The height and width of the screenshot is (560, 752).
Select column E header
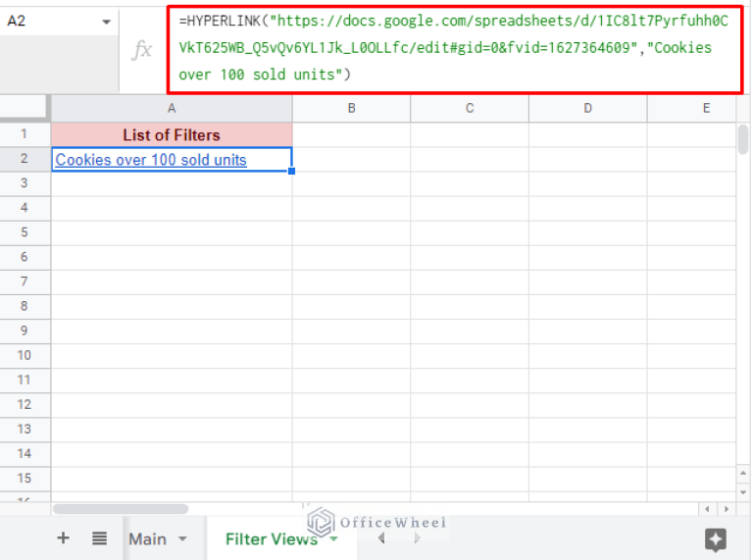[691, 109]
